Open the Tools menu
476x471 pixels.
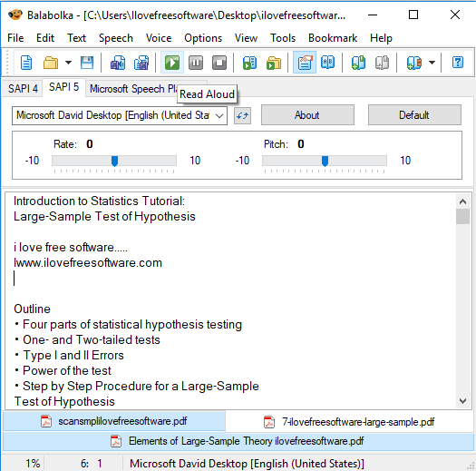click(x=283, y=38)
